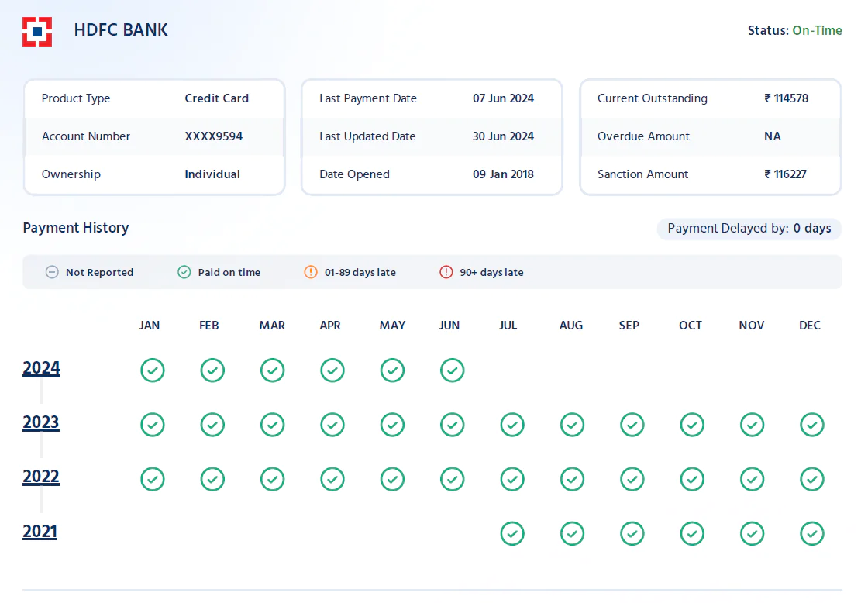
Task: Click the Account Number XXXX9594 value
Action: pyautogui.click(x=214, y=136)
